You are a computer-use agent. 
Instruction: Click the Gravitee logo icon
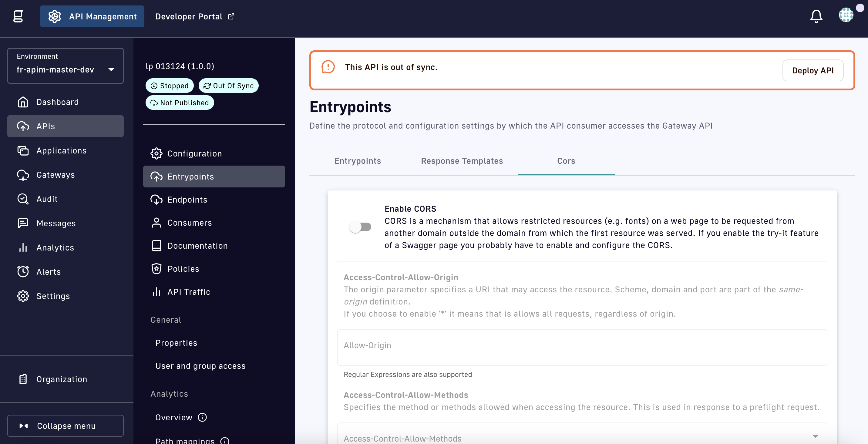[18, 16]
